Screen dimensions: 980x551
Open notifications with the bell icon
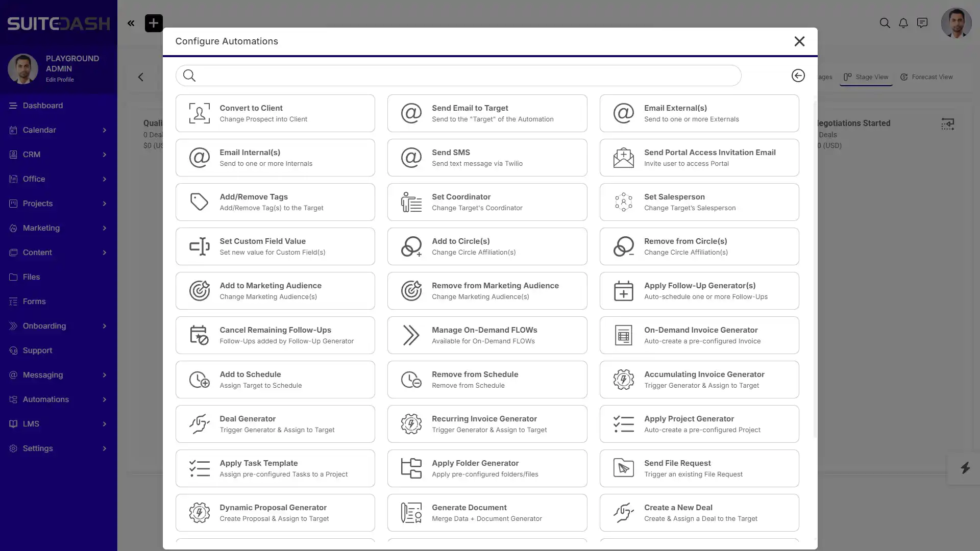pos(903,23)
